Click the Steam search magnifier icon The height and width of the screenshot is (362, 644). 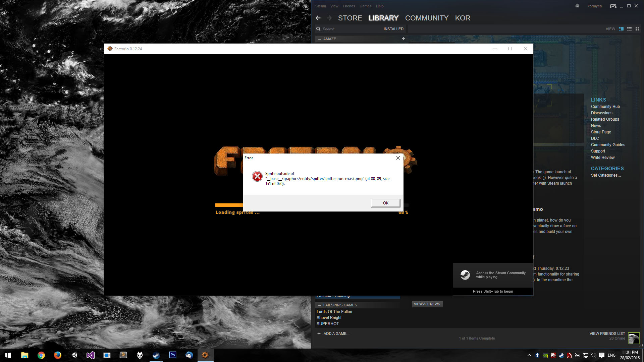click(318, 29)
